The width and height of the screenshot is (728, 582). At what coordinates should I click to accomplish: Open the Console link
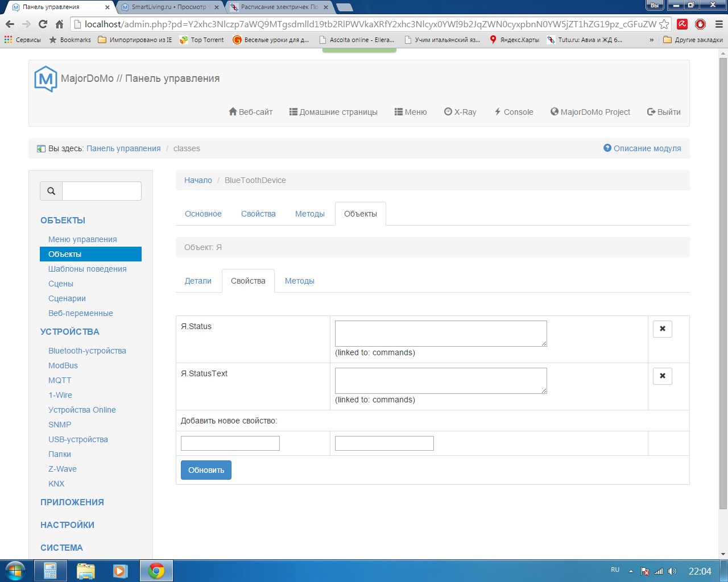514,112
